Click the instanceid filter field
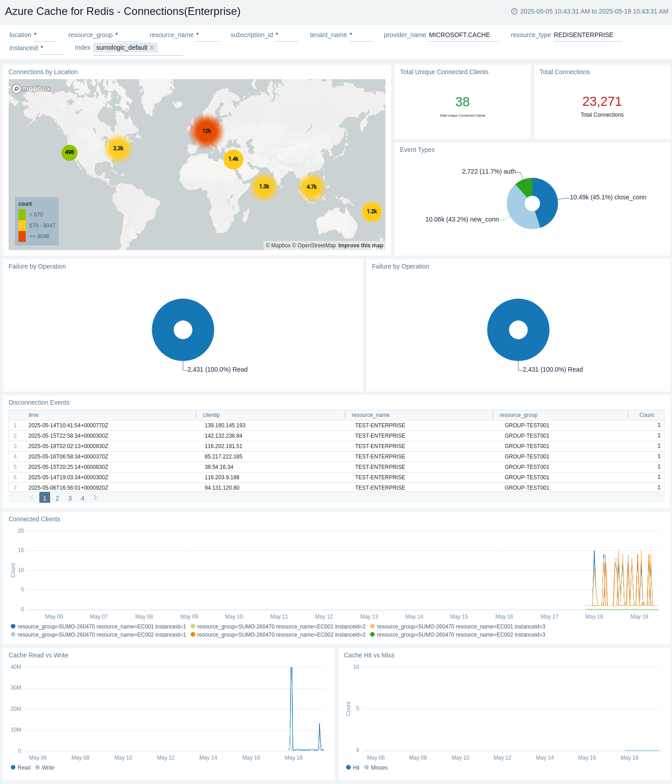This screenshot has height=784, width=672. coord(52,48)
